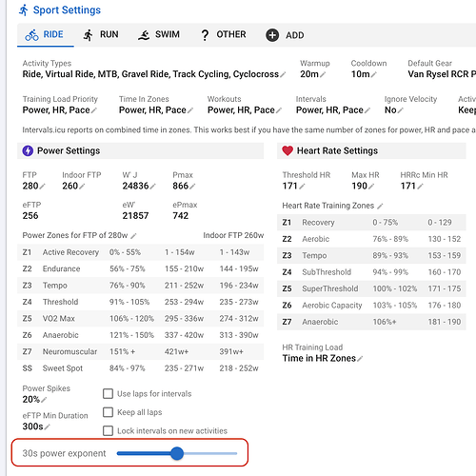This screenshot has width=476, height=476.
Task: Click the Z5 SuperThreshold heart rate row
Action: (371, 288)
